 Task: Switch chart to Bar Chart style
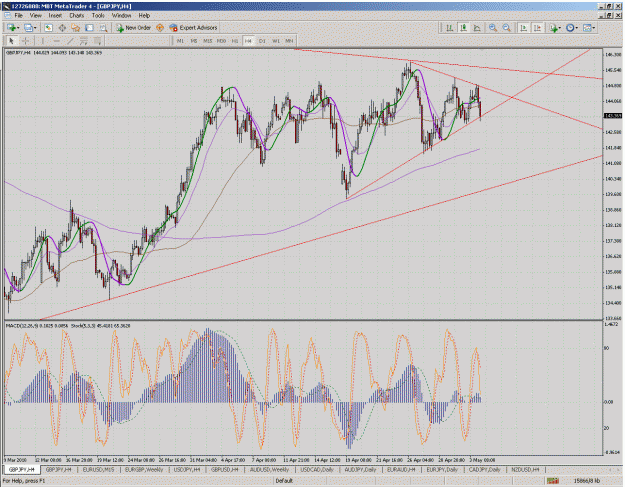click(450, 27)
